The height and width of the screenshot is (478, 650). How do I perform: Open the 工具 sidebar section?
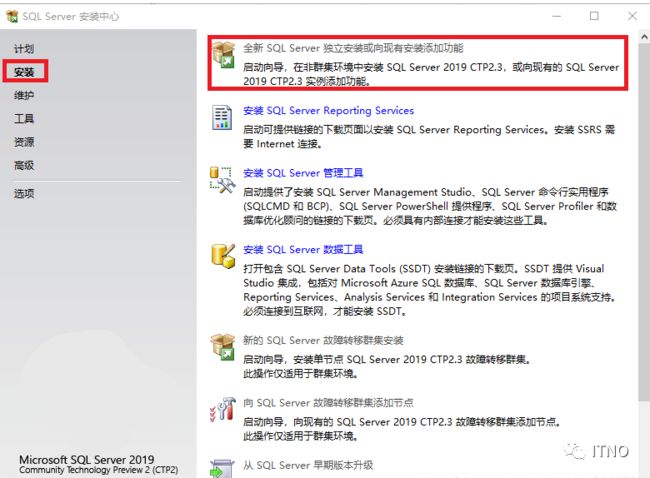24,119
